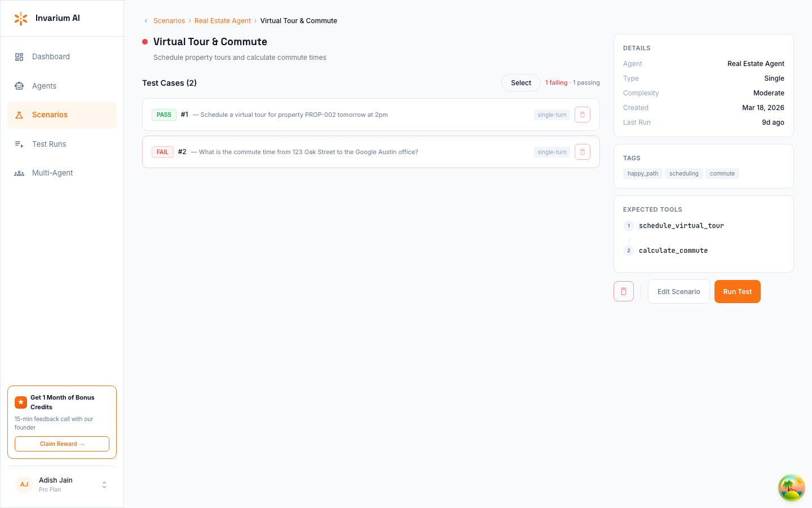Open the Test Runs section
Viewport: 812px width, 508px height.
48,144
